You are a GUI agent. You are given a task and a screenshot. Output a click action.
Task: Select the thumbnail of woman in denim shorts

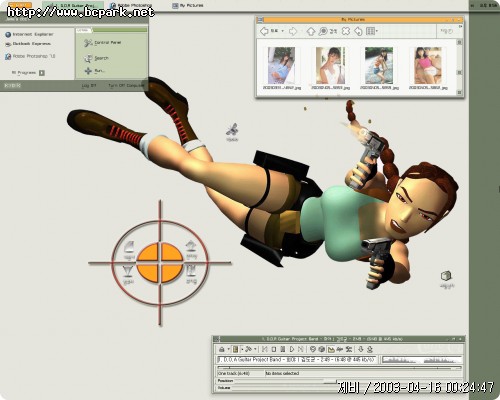pos(379,65)
